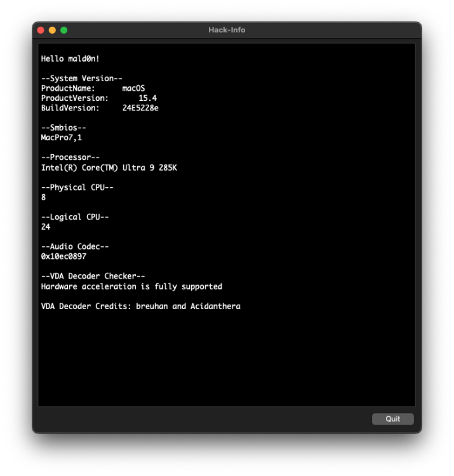This screenshot has width=454, height=476.
Task: Click the BuildVersion 24E5228e line
Action: (100, 108)
